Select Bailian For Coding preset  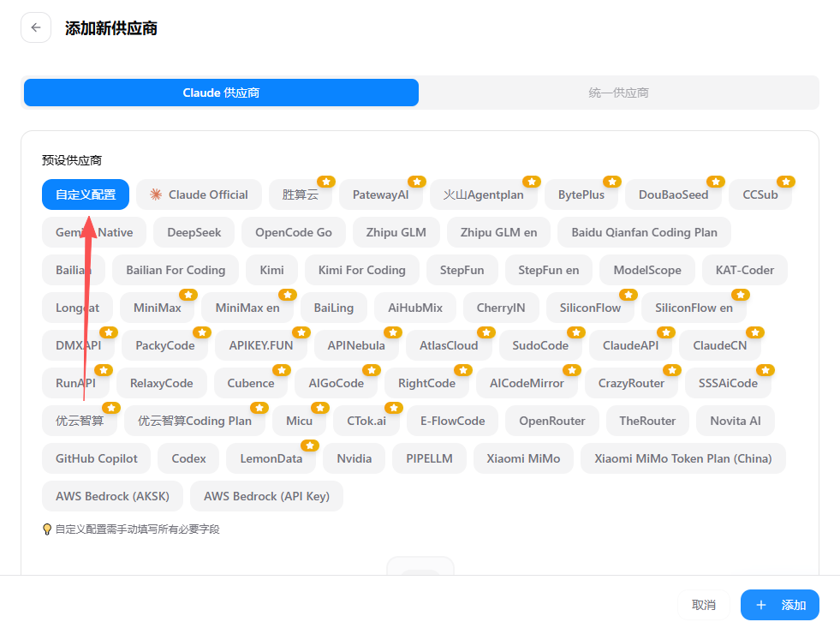(176, 270)
